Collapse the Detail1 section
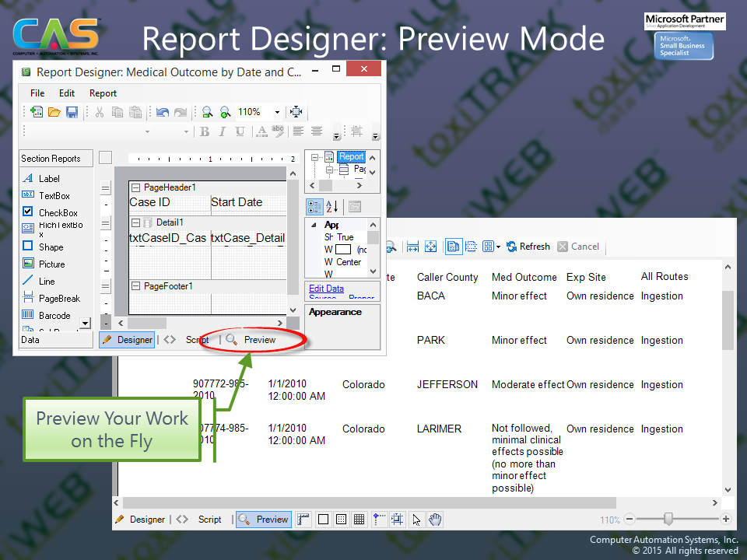Screen dimensions: 747x560 pos(135,223)
